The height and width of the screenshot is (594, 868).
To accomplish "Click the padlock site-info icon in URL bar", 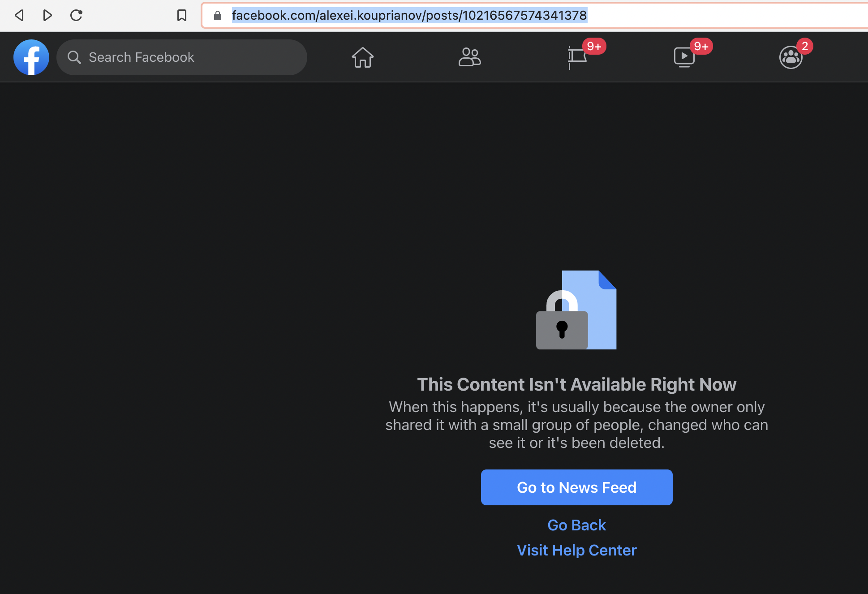I will [x=218, y=16].
